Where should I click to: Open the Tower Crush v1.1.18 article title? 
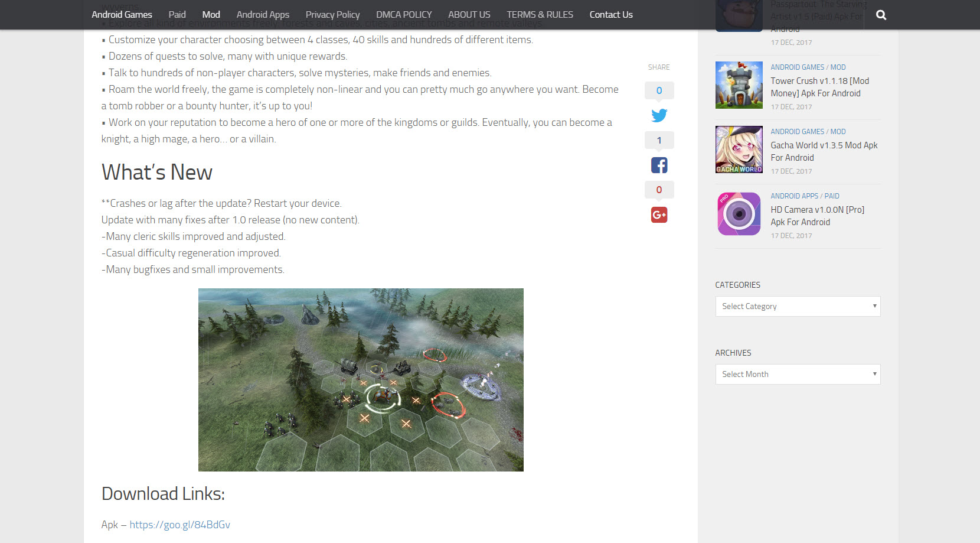tap(819, 87)
